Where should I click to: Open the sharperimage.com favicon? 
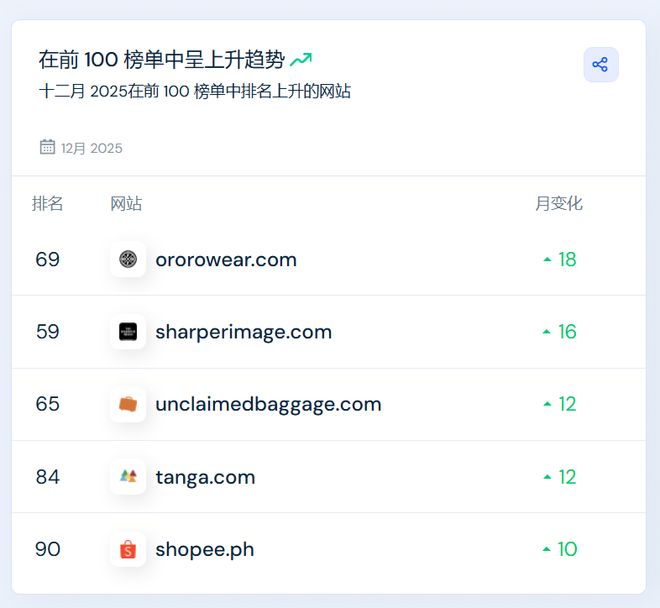pos(128,331)
